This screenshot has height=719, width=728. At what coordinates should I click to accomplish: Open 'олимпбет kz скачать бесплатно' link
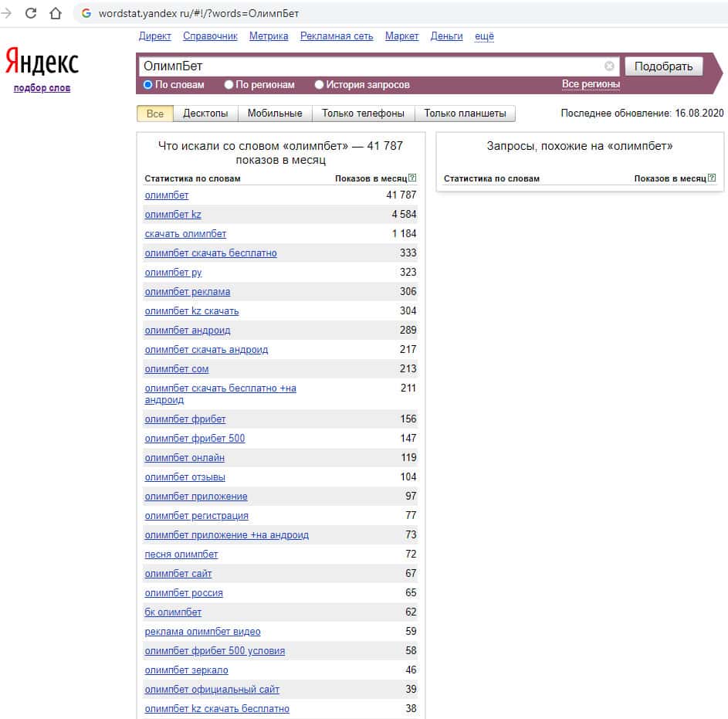(217, 709)
